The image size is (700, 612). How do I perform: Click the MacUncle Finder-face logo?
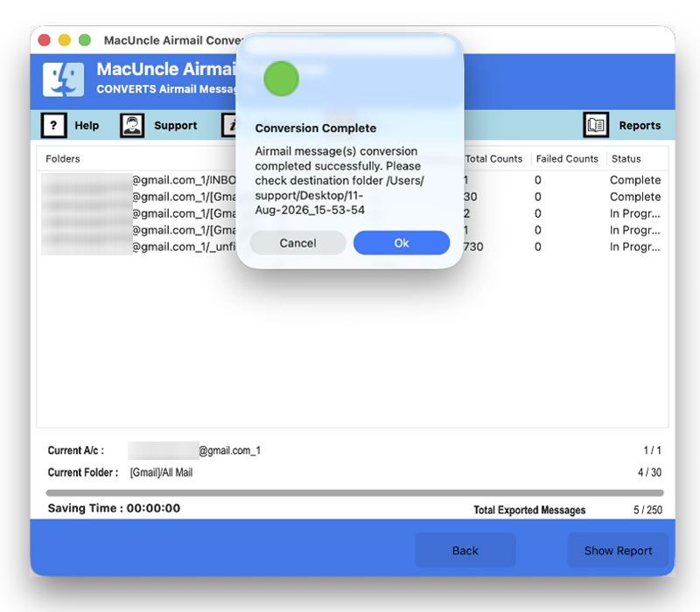pyautogui.click(x=63, y=80)
